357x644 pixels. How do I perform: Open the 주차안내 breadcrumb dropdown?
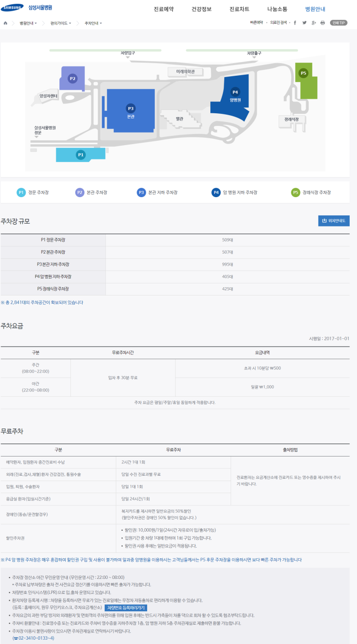93,23
